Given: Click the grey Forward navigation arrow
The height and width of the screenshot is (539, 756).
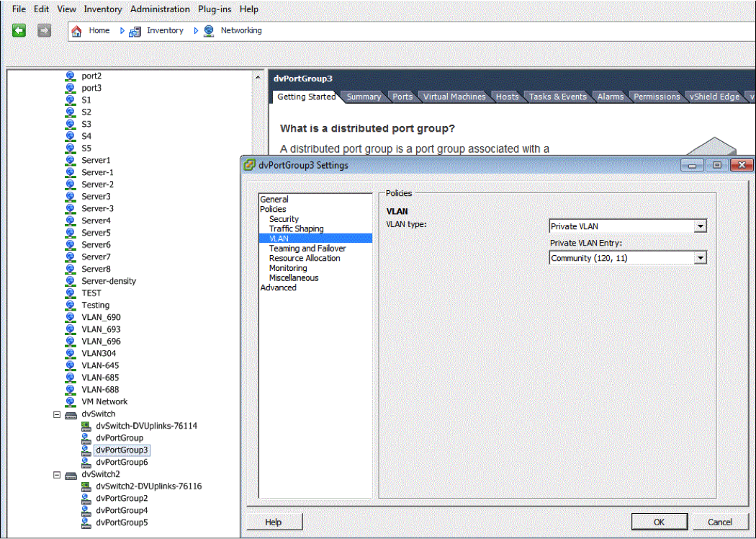Looking at the screenshot, I should 44,30.
